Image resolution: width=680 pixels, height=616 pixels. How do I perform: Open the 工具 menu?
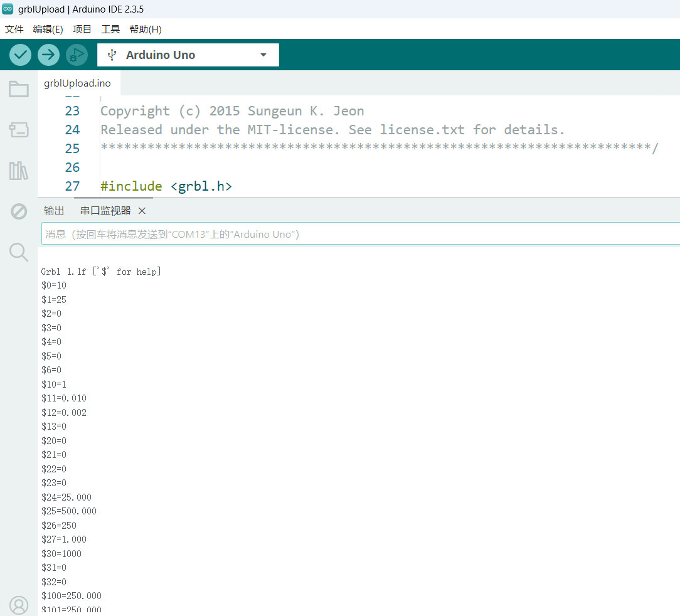pyautogui.click(x=110, y=29)
